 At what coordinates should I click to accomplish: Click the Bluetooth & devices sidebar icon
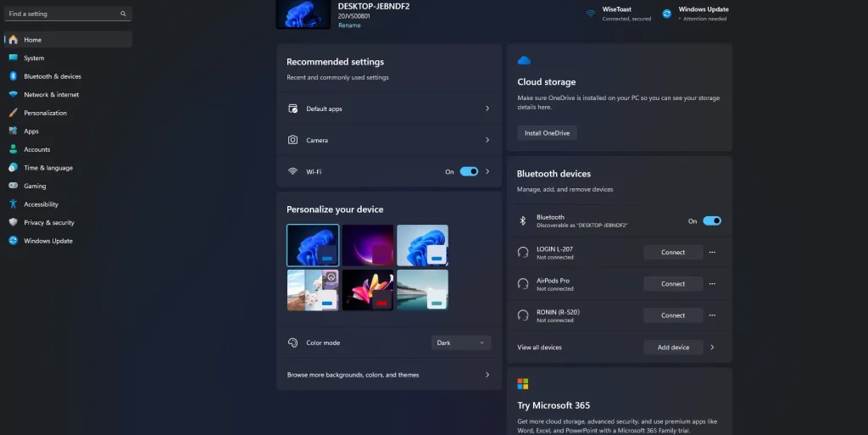[14, 75]
